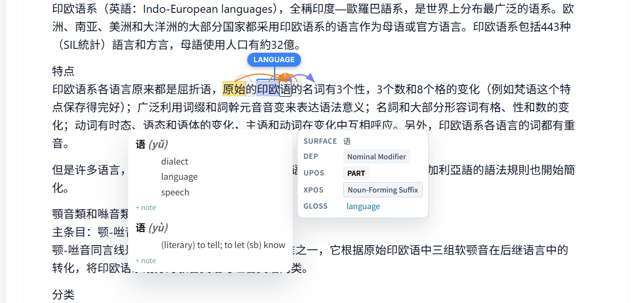Click 'language' definition listed under dialect
This screenshot has width=644, height=303.
(179, 177)
